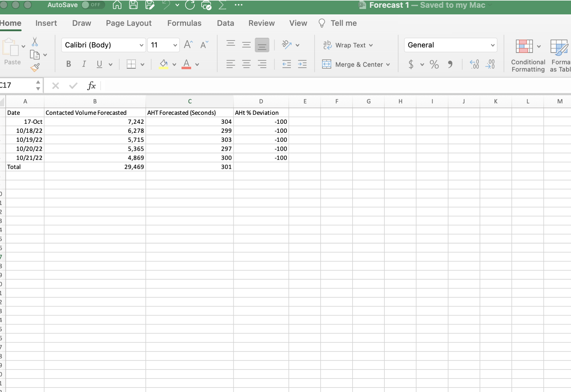This screenshot has height=392, width=571.
Task: Toggle bold formatting
Action: click(x=68, y=64)
